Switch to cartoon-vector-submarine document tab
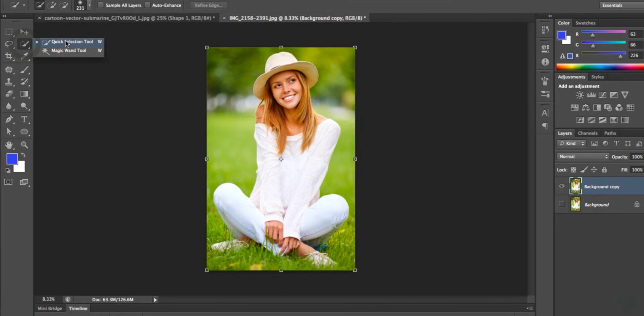 pos(130,18)
